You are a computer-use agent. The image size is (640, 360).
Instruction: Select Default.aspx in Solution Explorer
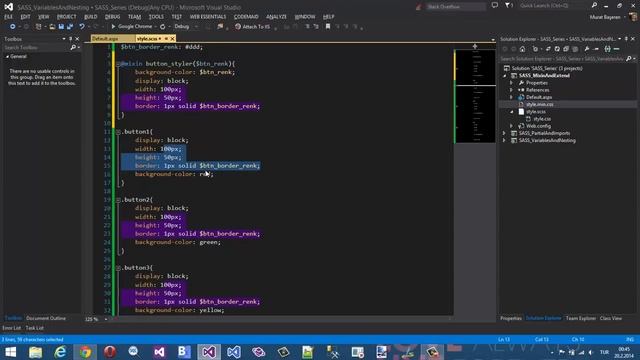pos(538,97)
